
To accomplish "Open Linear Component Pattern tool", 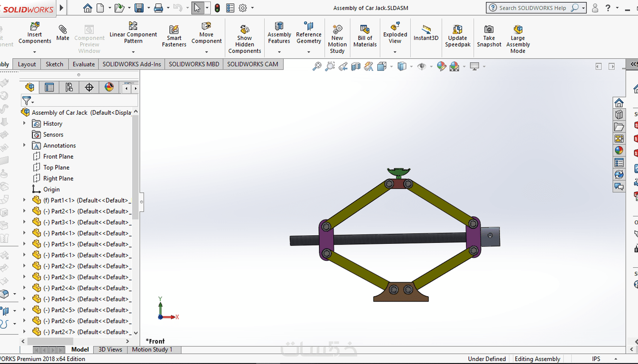I will tap(133, 33).
